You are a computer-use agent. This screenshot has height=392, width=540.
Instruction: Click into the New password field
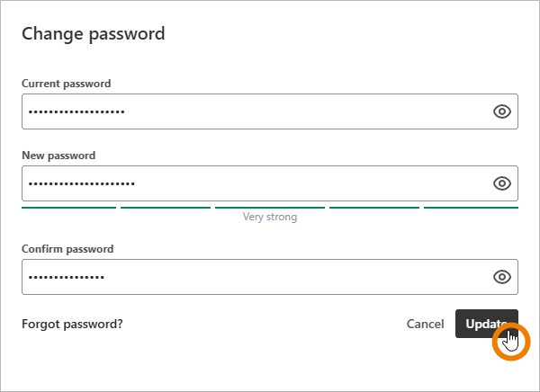(x=252, y=183)
